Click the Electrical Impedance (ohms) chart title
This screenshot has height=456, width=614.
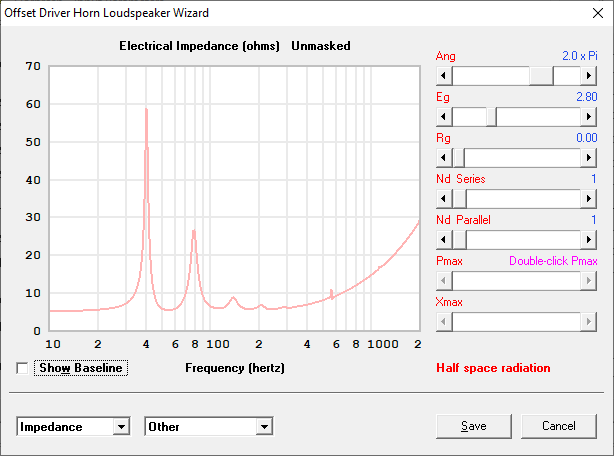(x=199, y=46)
